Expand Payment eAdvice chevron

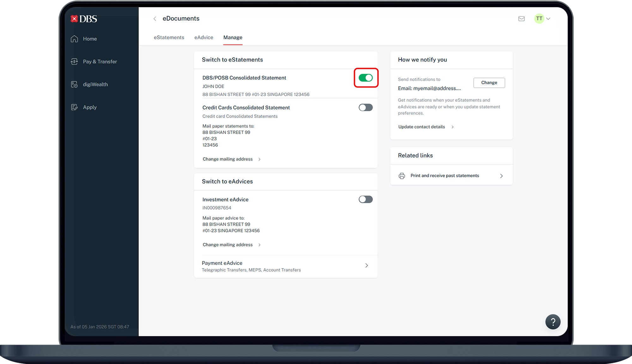(x=367, y=265)
